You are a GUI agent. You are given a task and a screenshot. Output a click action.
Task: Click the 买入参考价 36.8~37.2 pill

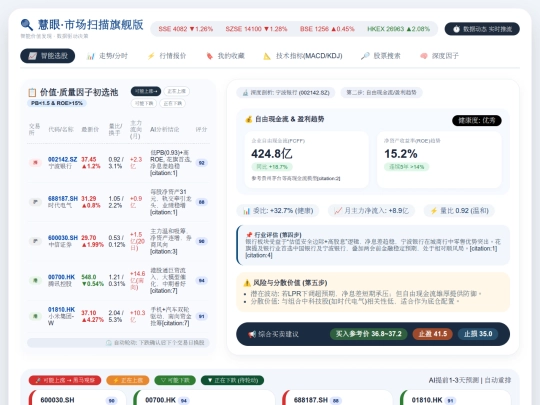pos(368,334)
